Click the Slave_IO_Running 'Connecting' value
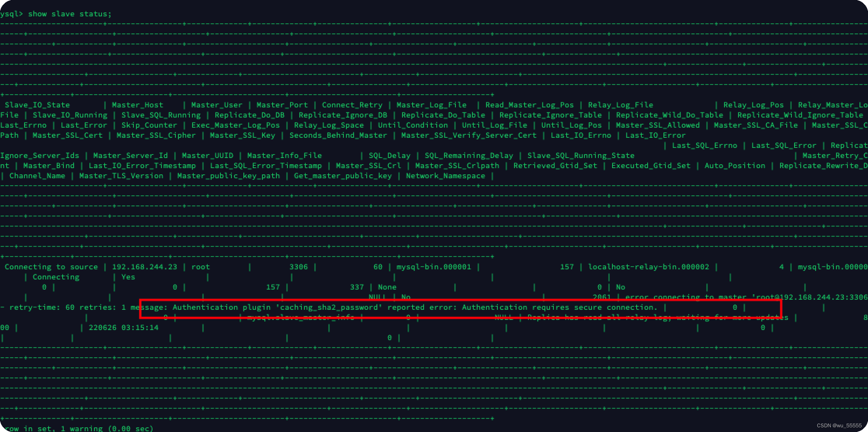This screenshot has height=432, width=868. (56, 277)
